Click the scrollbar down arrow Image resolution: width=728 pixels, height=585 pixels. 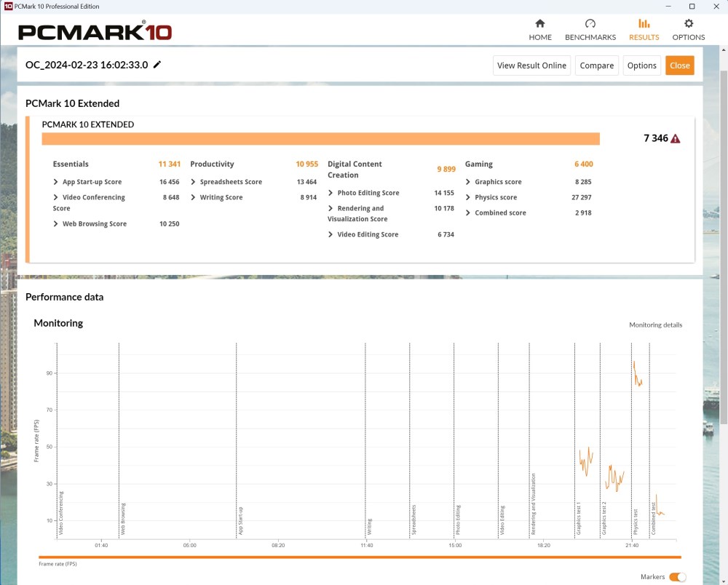[x=724, y=581]
